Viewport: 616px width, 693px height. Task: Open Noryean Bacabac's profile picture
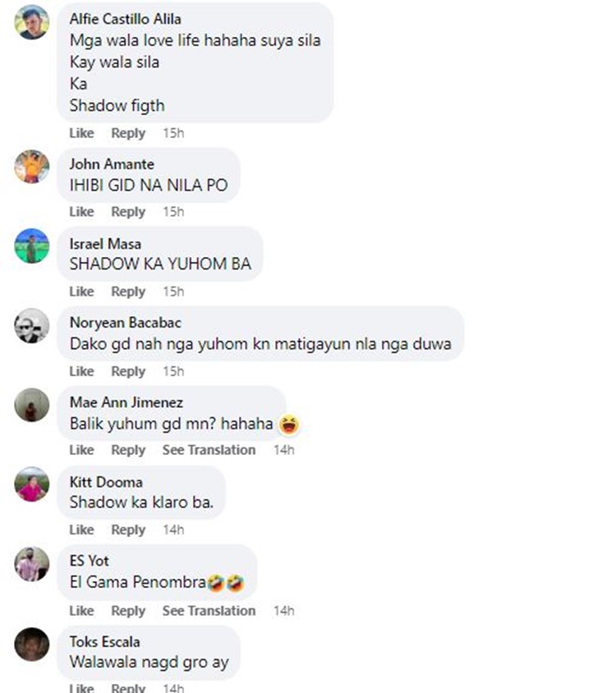(x=32, y=326)
